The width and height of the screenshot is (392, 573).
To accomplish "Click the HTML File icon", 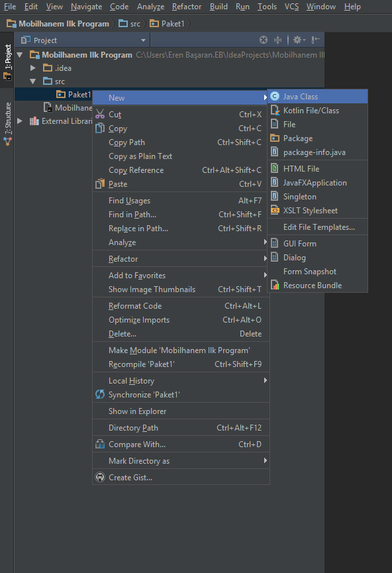I will click(275, 168).
